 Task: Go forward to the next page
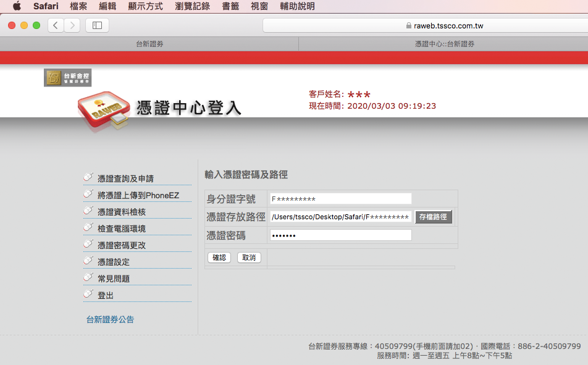[x=72, y=25]
